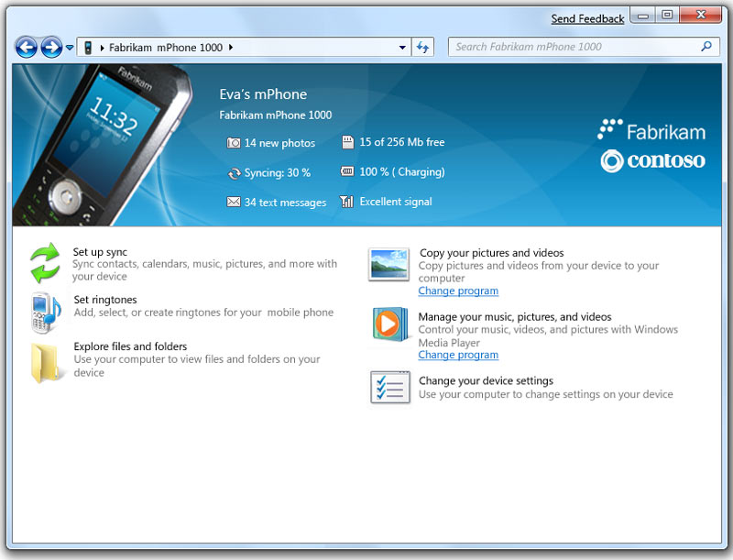
Task: Click the 15 of 256 Mb free text
Action: pyautogui.click(x=402, y=142)
